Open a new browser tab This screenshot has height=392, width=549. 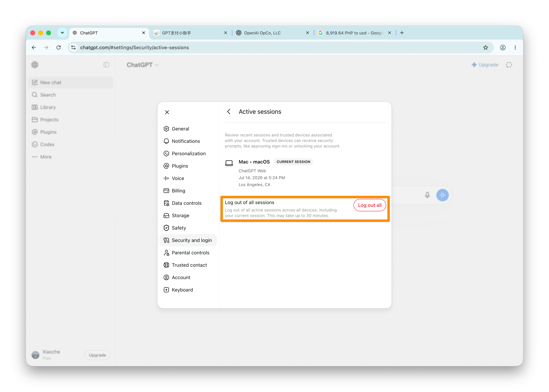coord(402,33)
